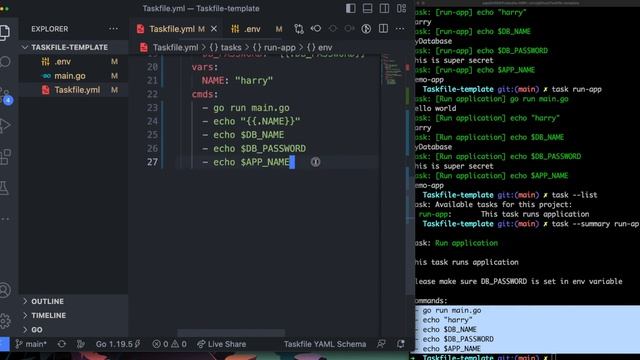Click the run circle icon in editor toolbar
Screen dimensions: 640x360
click(366, 29)
